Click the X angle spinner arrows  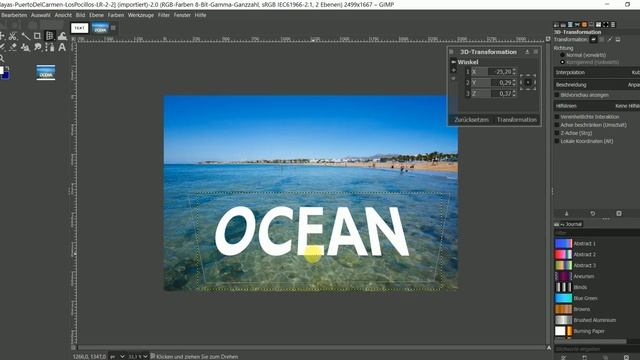(514, 71)
